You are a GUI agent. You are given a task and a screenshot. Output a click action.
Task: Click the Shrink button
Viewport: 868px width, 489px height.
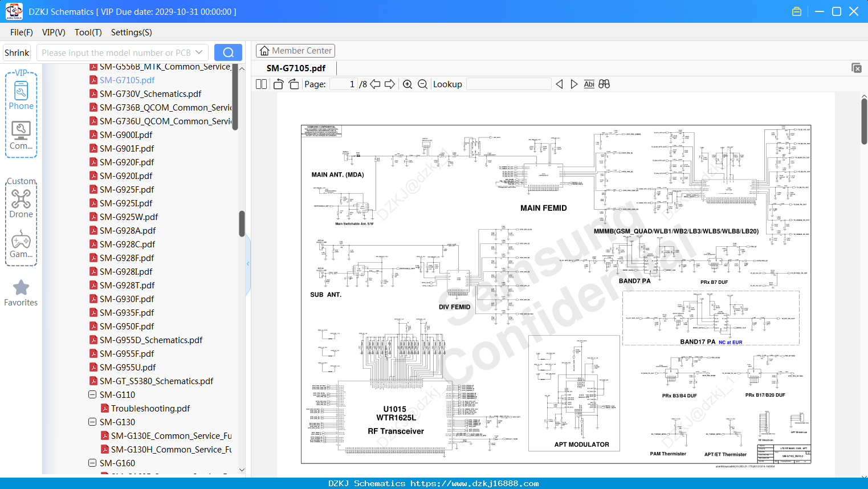(17, 52)
